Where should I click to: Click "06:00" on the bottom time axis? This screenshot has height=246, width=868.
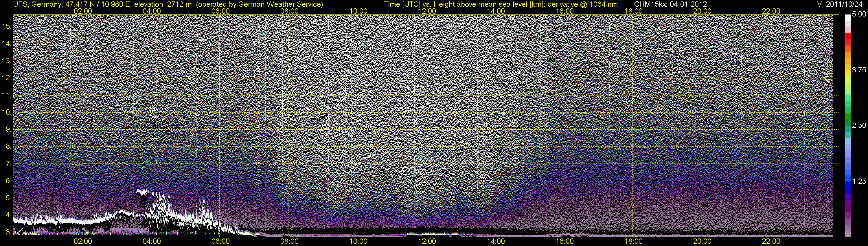pos(220,241)
